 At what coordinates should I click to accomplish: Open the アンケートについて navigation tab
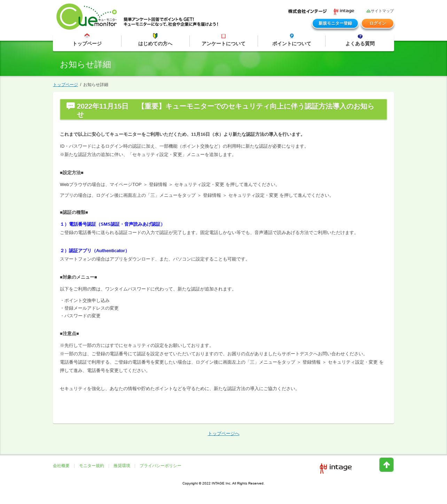223,41
